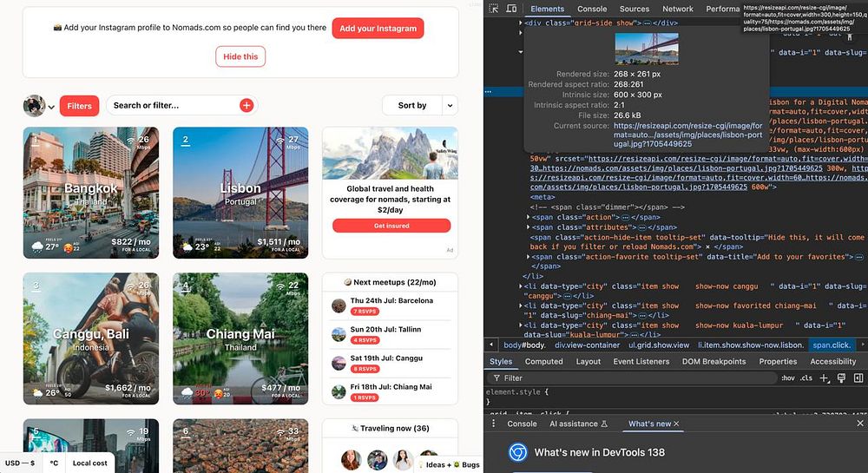Toggle Local cost option
This screenshot has width=868, height=473.
click(x=89, y=463)
